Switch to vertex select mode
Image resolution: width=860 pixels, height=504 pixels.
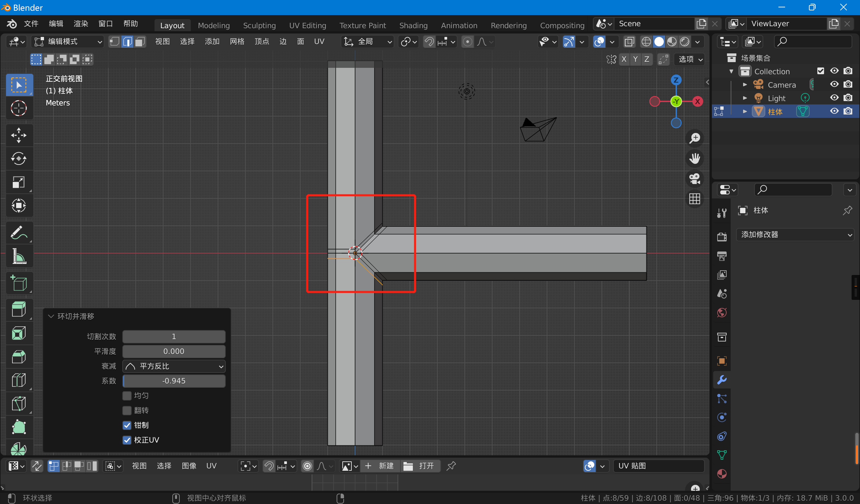coord(115,42)
